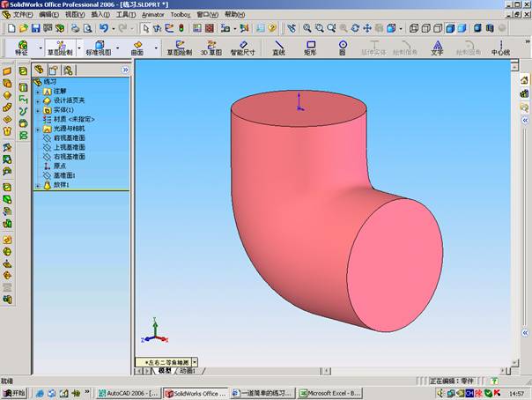This screenshot has width=532, height=400.
Task: Click the 开始 Start button
Action: 14,393
